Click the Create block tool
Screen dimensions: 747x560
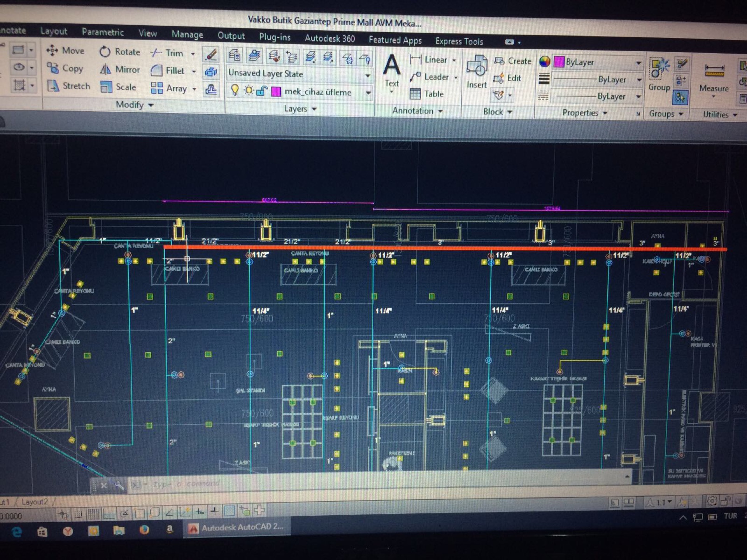tap(512, 61)
